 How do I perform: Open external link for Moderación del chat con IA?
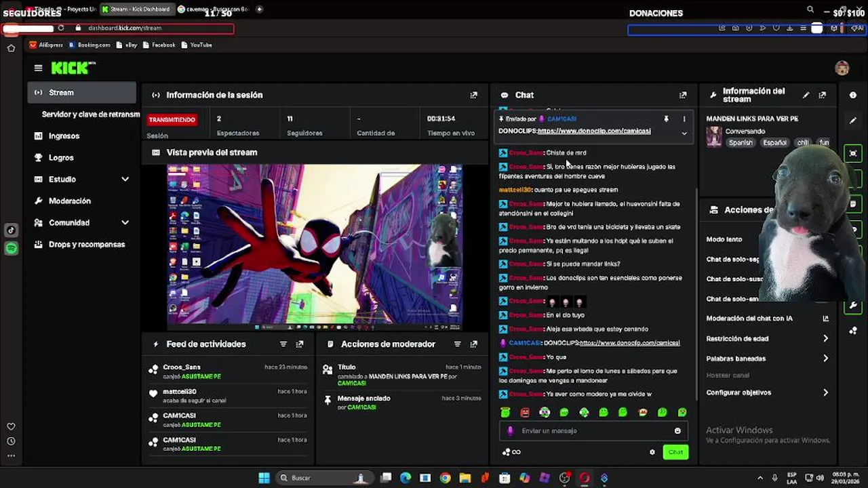(x=825, y=319)
